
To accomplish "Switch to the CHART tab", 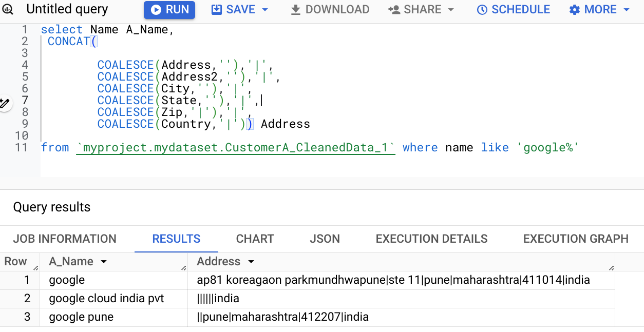I will click(255, 239).
